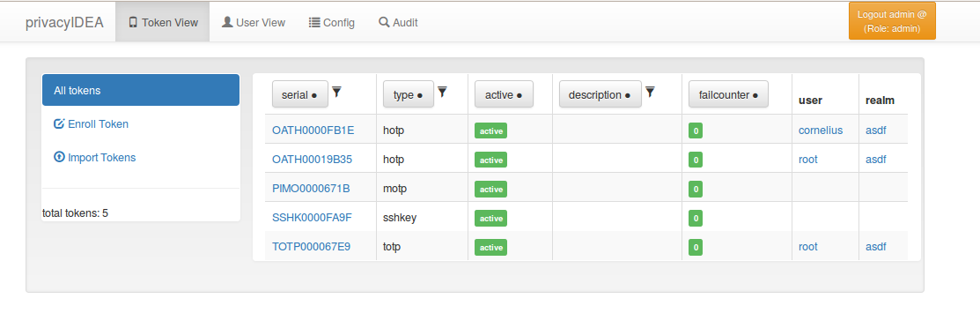980x328 pixels.
Task: Toggle active badge for PIMO0000671B token
Action: (490, 189)
